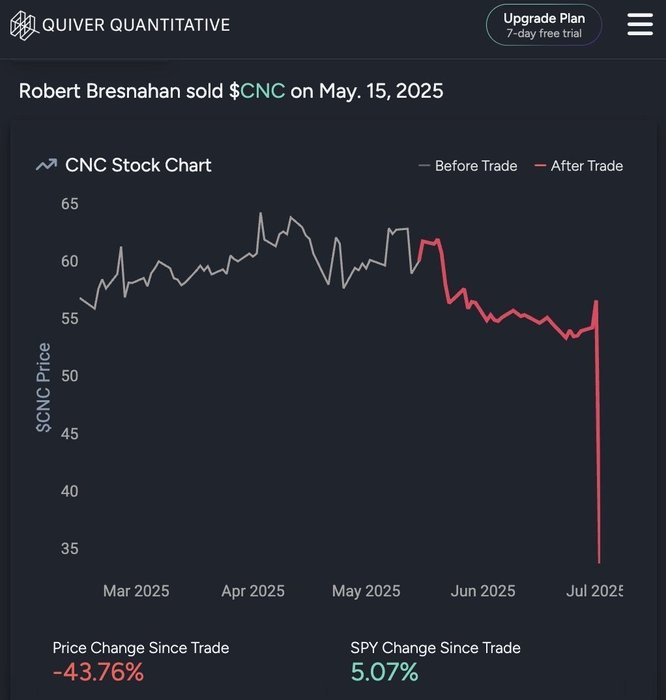Click the May 2025 axis label
This screenshot has height=700, width=666.
366,591
